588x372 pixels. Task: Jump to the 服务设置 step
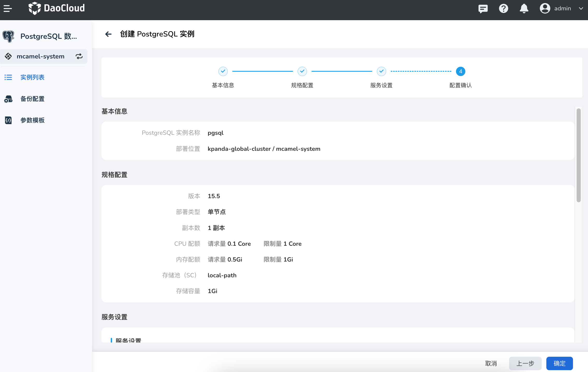[x=381, y=71]
